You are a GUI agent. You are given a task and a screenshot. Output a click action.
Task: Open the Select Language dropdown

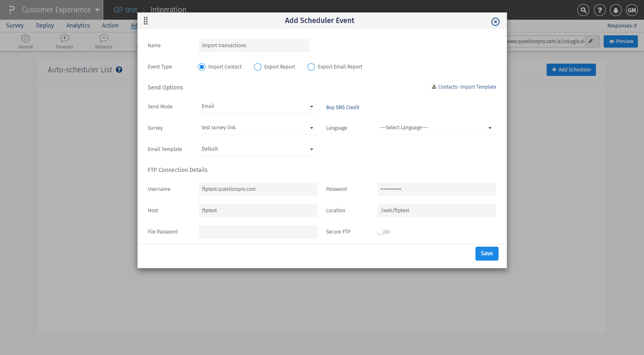(x=489, y=128)
